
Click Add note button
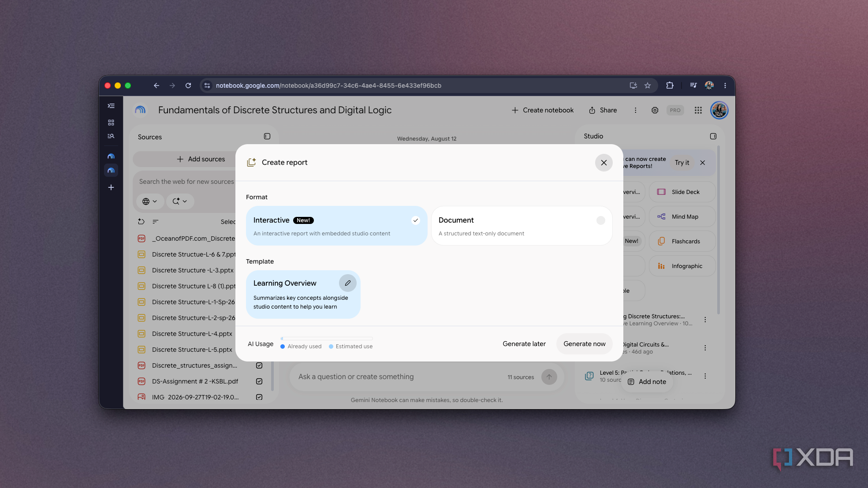click(x=647, y=382)
